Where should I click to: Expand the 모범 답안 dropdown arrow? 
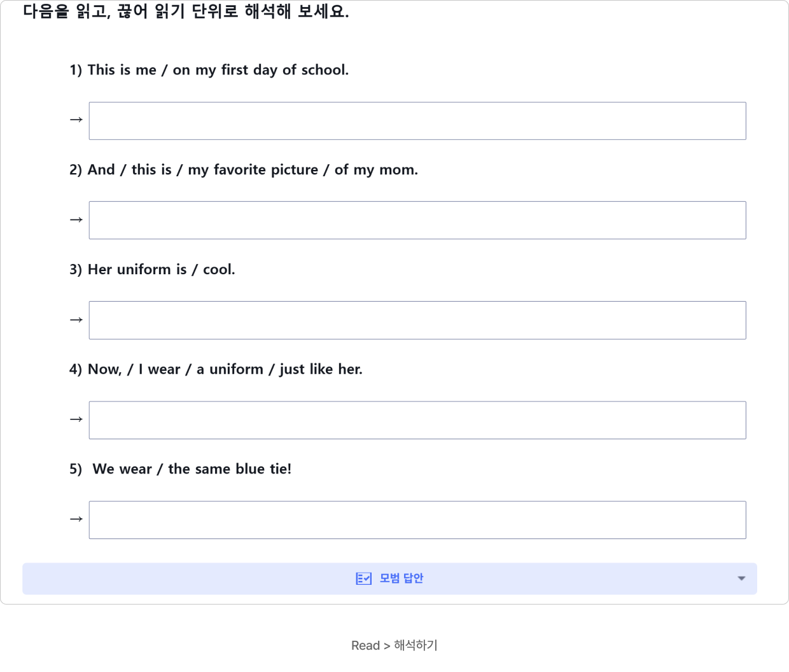tap(741, 578)
